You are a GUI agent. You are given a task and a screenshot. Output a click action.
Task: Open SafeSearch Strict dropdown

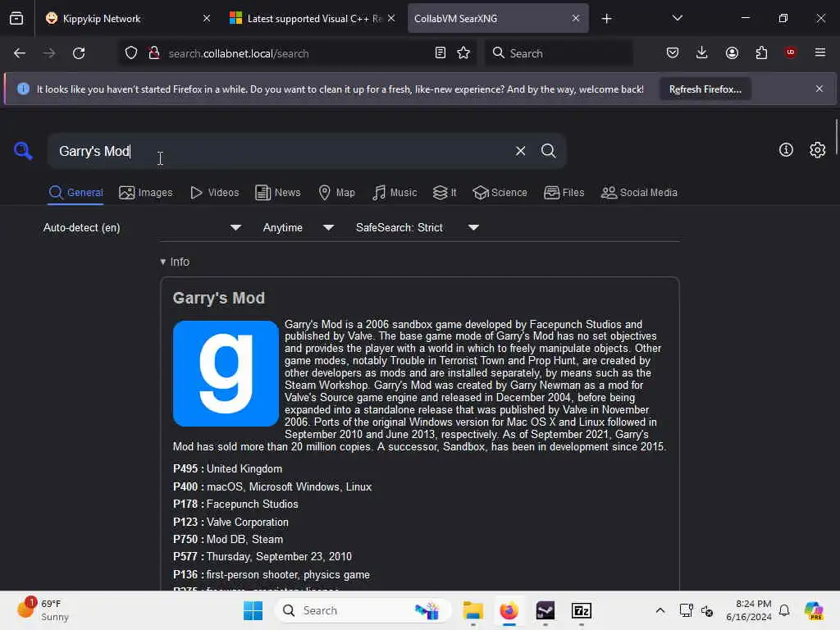pyautogui.click(x=417, y=228)
